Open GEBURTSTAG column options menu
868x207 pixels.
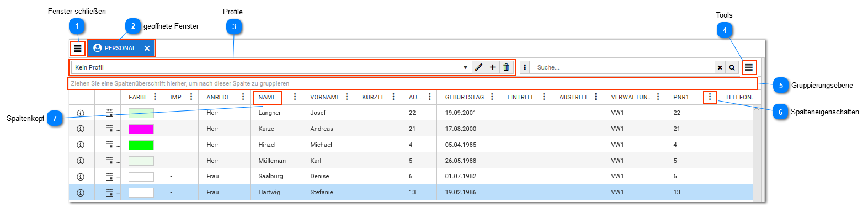pyautogui.click(x=492, y=97)
